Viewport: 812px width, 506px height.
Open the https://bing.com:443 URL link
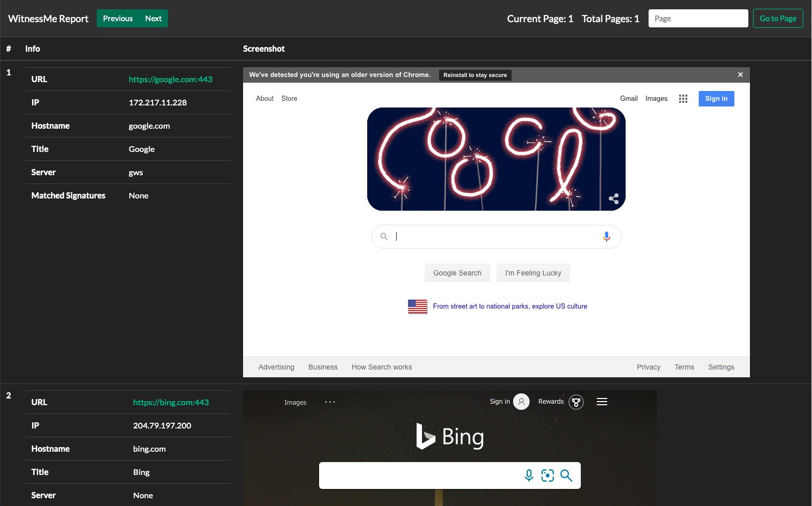(x=171, y=402)
